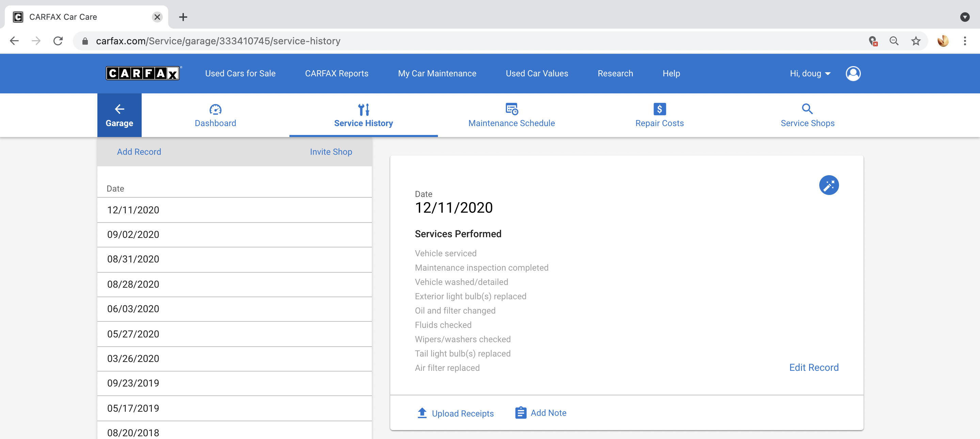
Task: Select the Service History tab
Action: point(363,115)
